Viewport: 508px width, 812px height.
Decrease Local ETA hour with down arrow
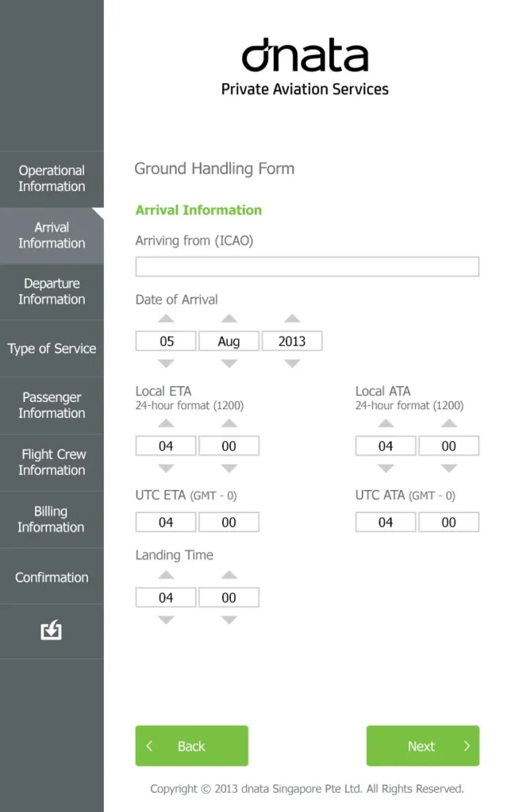click(x=166, y=468)
